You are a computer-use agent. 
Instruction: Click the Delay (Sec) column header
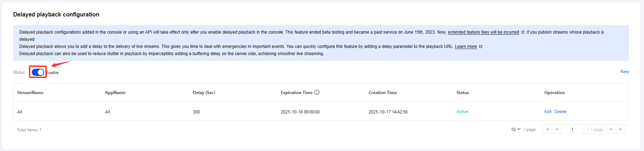tap(204, 93)
